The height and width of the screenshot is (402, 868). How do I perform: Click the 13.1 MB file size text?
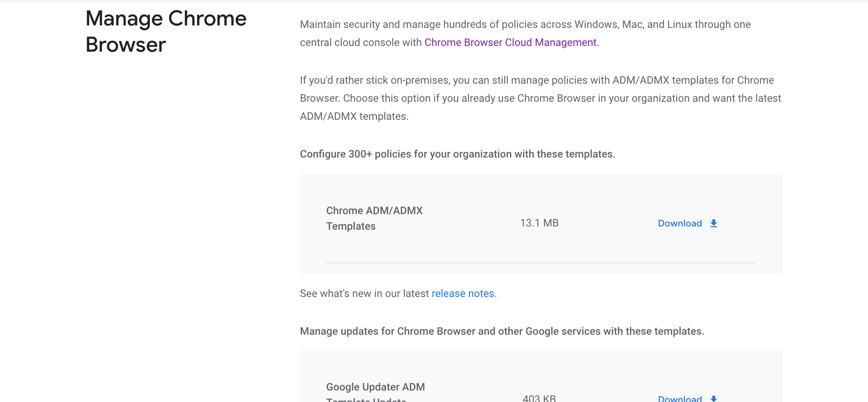pyautogui.click(x=539, y=223)
